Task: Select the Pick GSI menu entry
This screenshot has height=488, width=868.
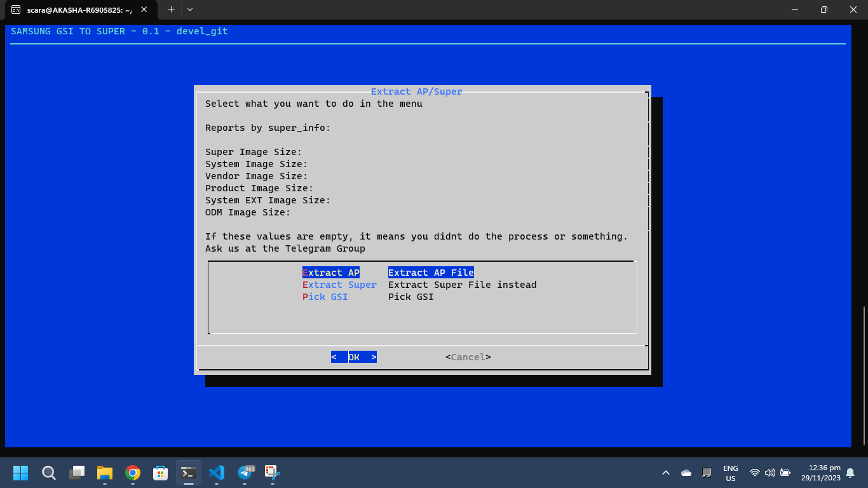Action: pyautogui.click(x=325, y=297)
